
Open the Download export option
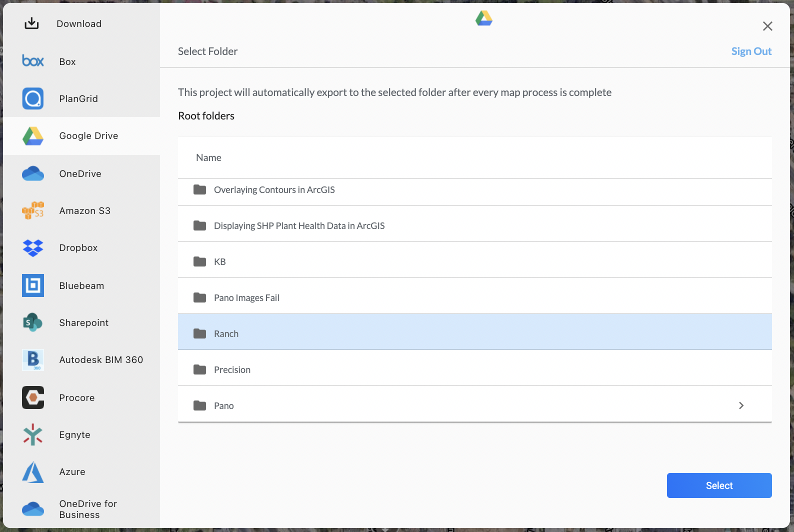[x=79, y=24]
